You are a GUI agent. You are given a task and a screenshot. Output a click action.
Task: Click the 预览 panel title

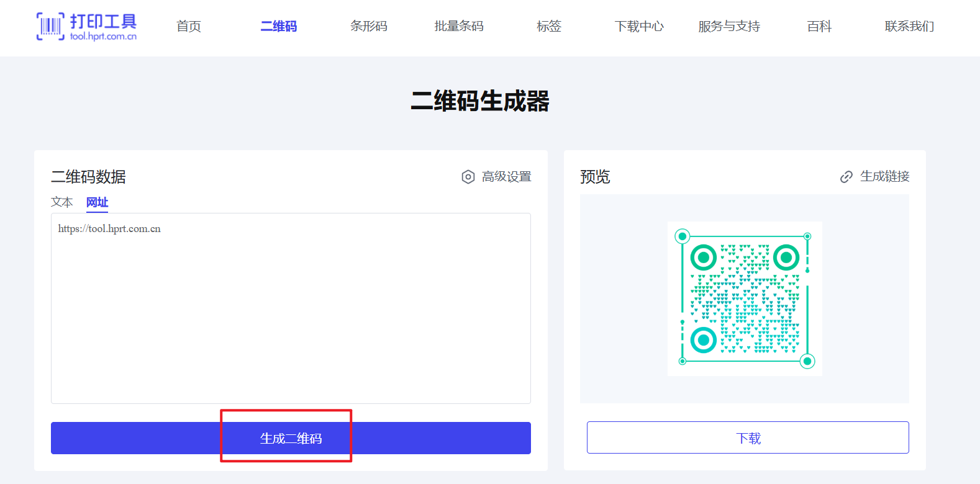click(595, 177)
